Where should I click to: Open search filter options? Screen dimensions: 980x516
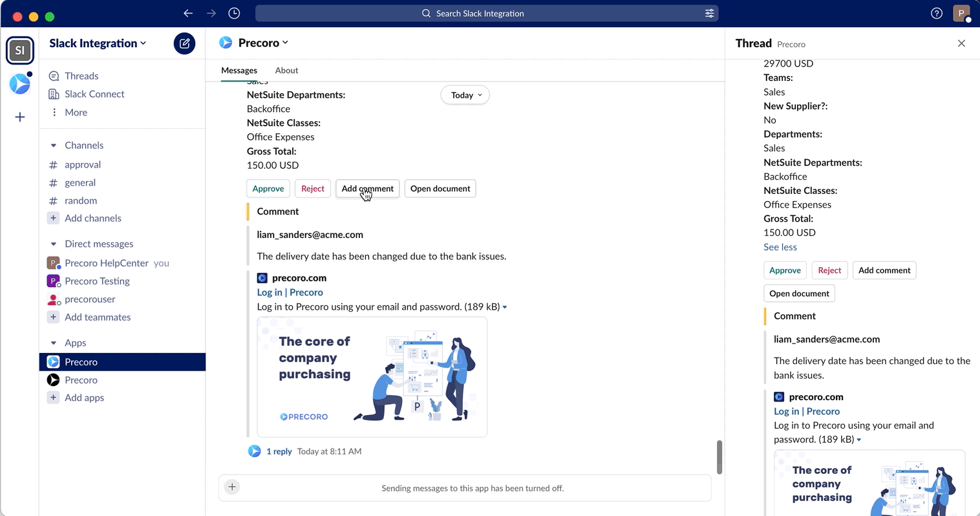pyautogui.click(x=709, y=13)
